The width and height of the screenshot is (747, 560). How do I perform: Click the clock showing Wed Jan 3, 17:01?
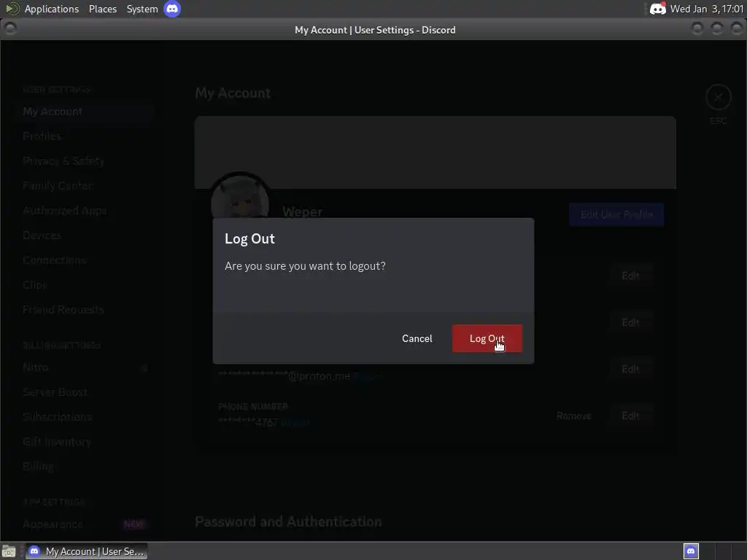click(707, 9)
